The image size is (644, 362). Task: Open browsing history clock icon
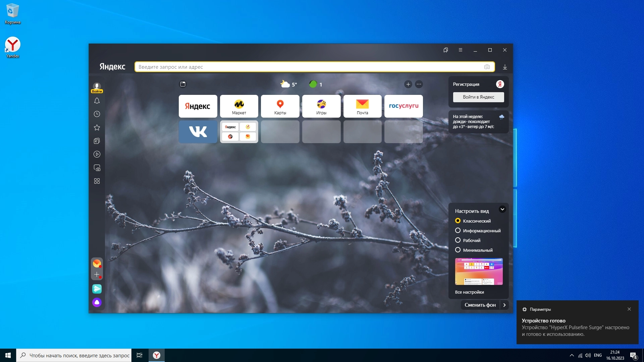(97, 114)
